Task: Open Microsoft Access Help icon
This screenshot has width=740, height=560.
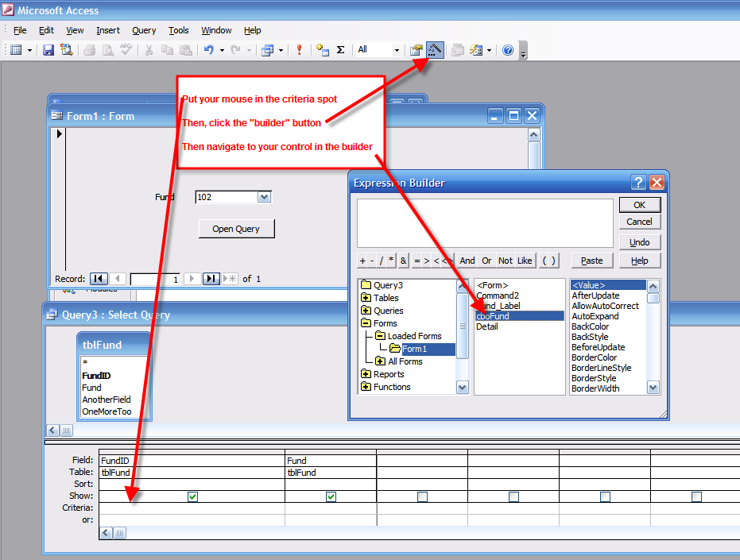Action: point(508,50)
